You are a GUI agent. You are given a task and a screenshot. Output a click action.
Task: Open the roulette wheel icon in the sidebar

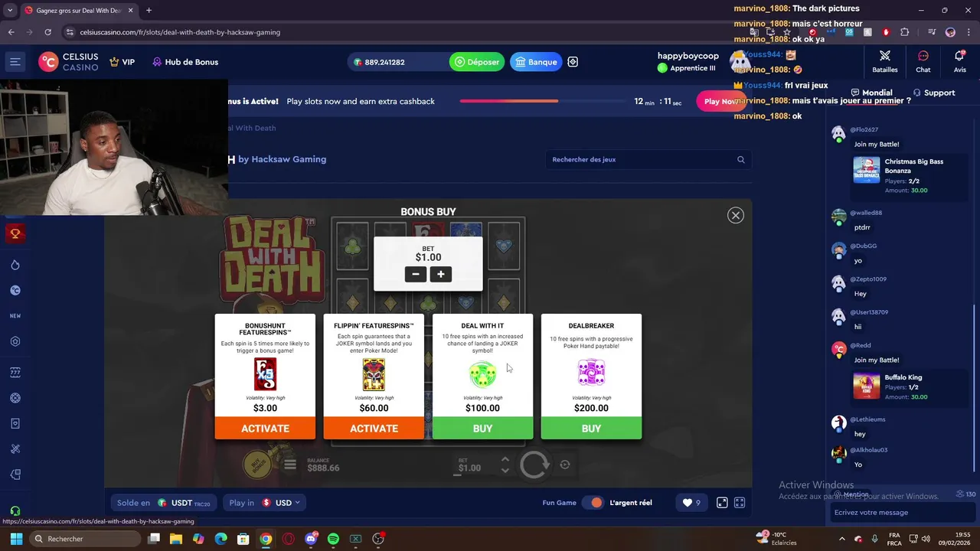15,398
